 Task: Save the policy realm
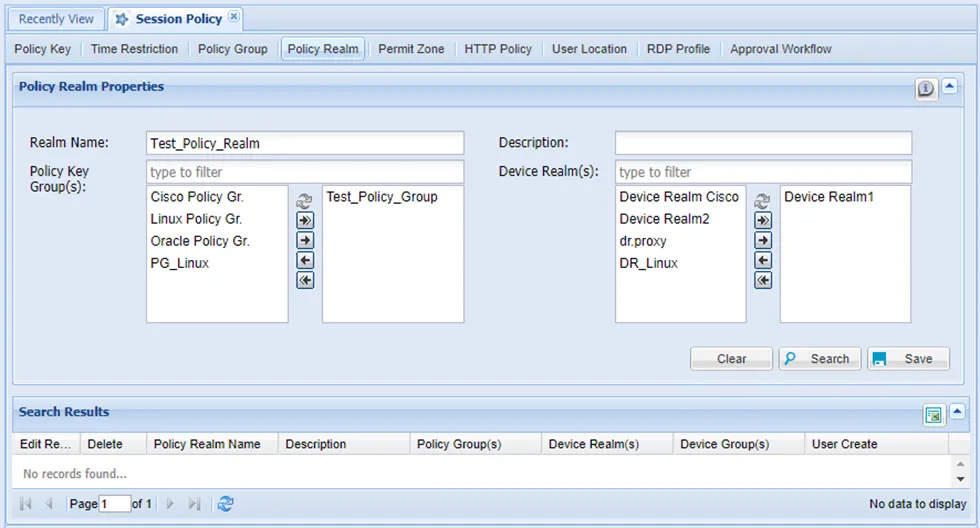pyautogui.click(x=909, y=359)
